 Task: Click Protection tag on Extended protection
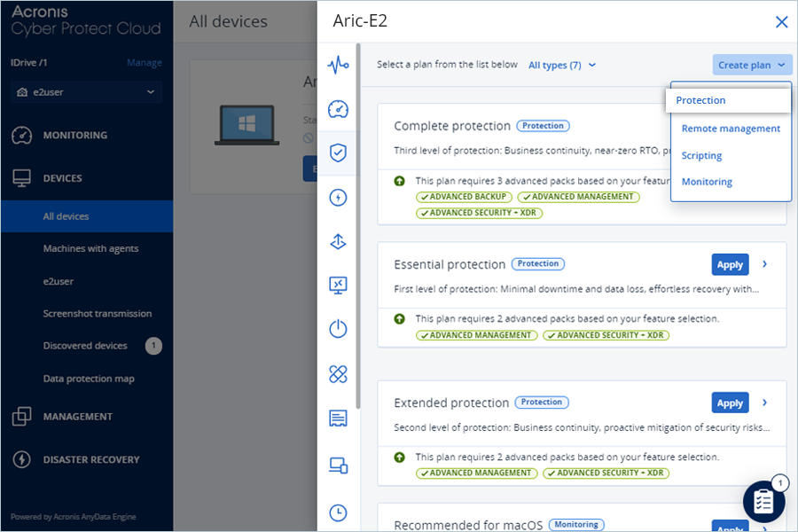(x=542, y=403)
